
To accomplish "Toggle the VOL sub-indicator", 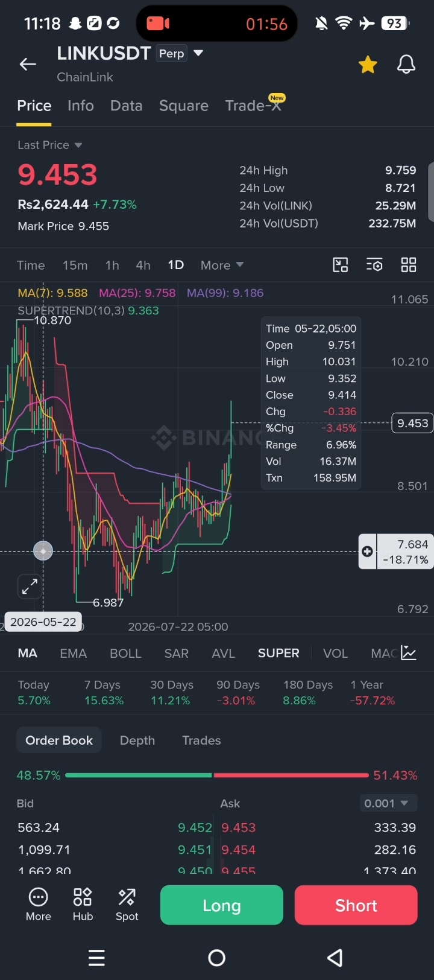I will click(336, 653).
